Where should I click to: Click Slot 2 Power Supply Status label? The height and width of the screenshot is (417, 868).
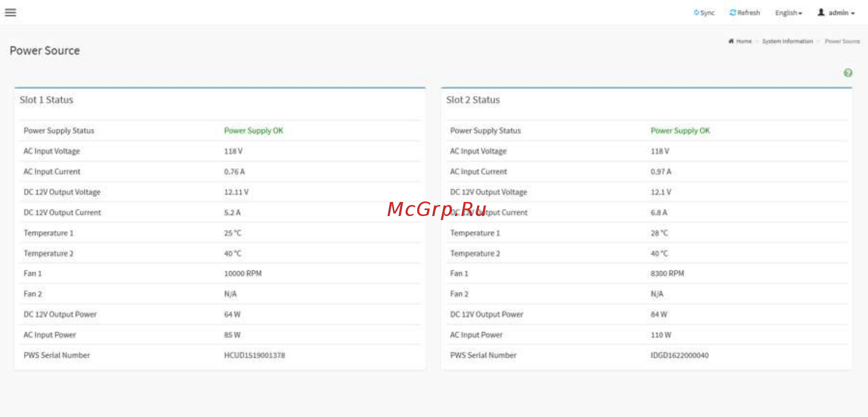(485, 131)
